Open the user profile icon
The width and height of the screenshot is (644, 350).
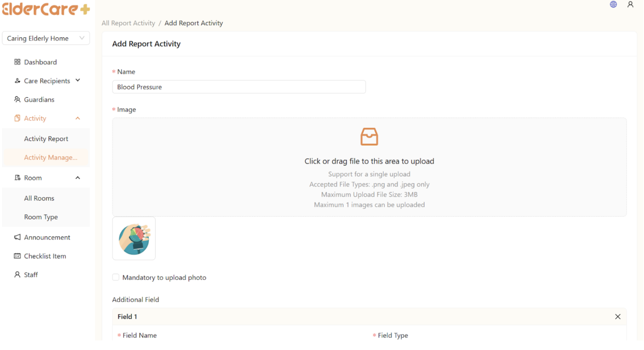point(630,5)
